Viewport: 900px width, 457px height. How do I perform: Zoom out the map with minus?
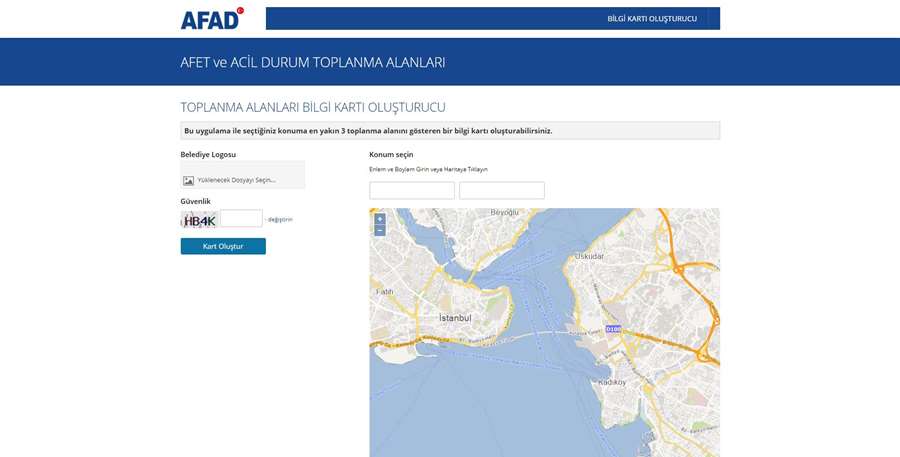379,231
